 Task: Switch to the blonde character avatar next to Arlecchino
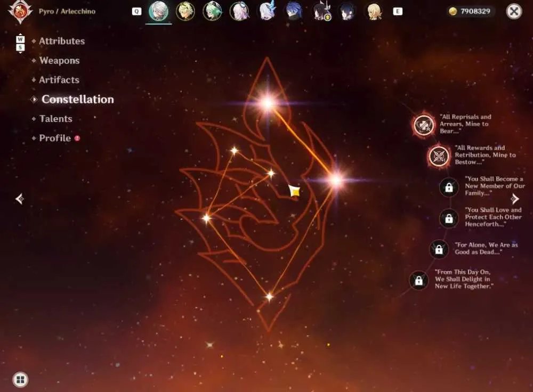(185, 11)
